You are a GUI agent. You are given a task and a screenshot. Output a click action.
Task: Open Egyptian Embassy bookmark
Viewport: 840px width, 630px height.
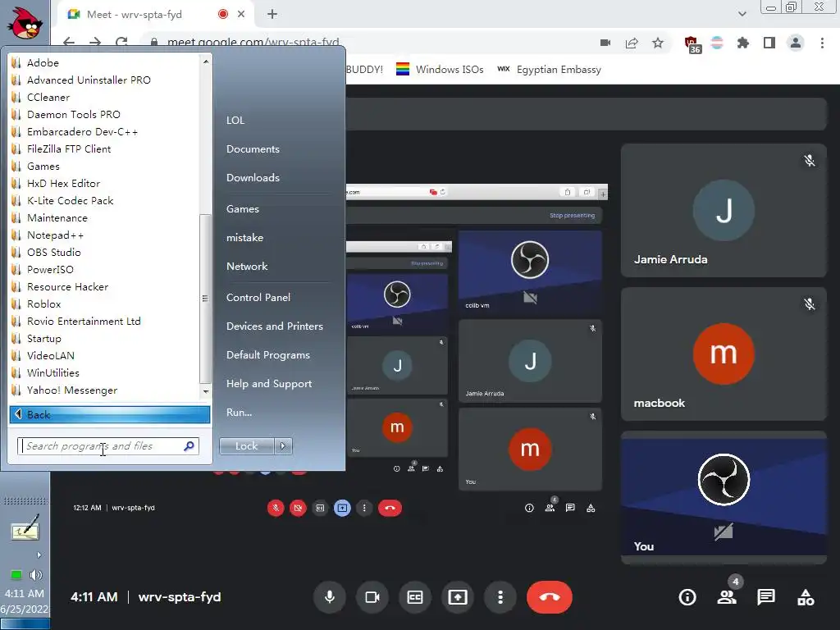[x=549, y=69]
